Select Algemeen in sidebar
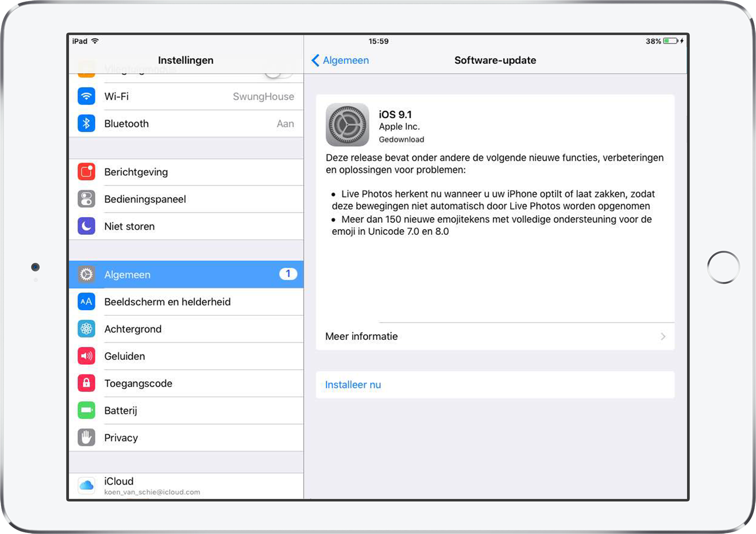Viewport: 756px width, 534px height. 186,274
